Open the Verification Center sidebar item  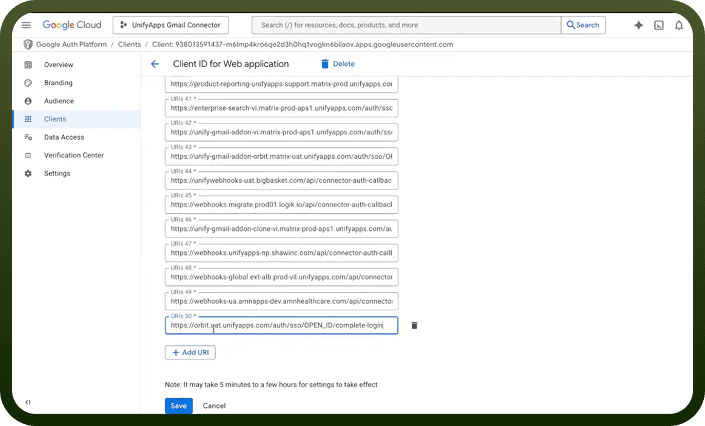click(x=76, y=155)
